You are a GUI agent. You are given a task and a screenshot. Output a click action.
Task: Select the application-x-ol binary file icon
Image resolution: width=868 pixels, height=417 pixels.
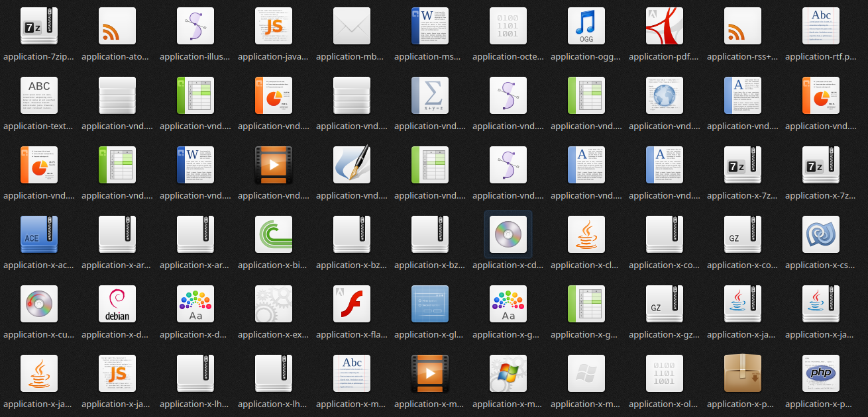tap(665, 373)
